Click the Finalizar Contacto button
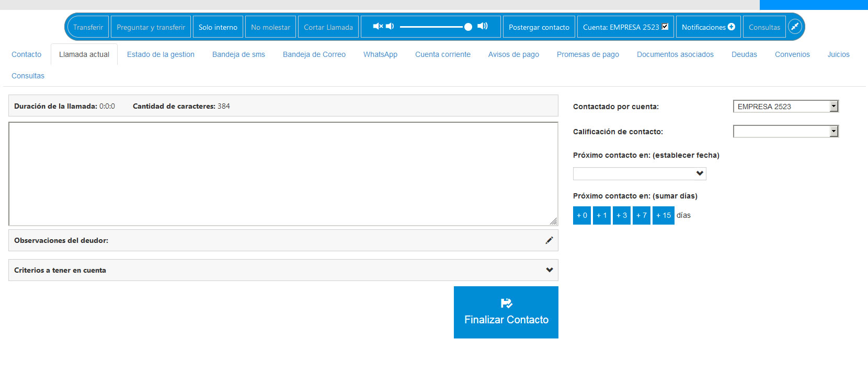Screen dimensions: 868x374 tap(506, 312)
